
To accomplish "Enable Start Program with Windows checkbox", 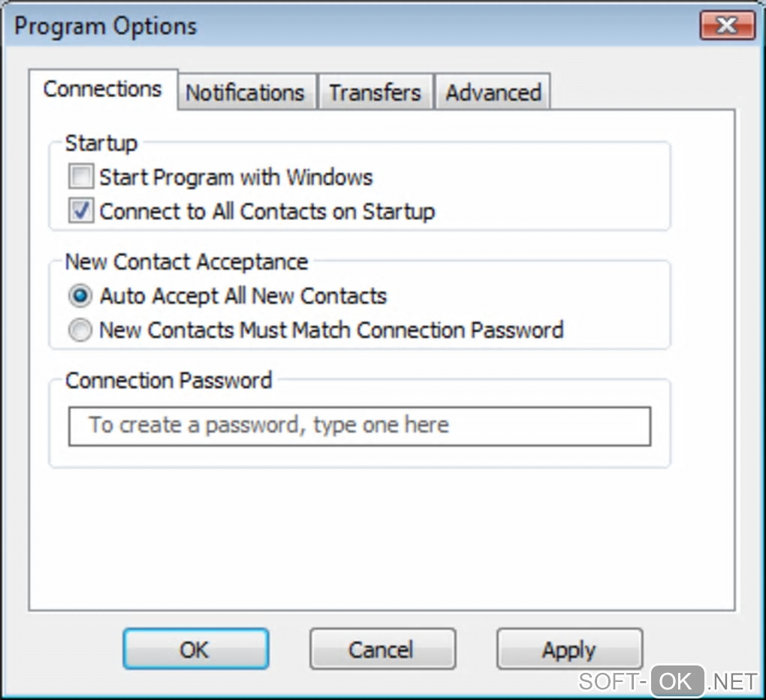I will pyautogui.click(x=80, y=177).
